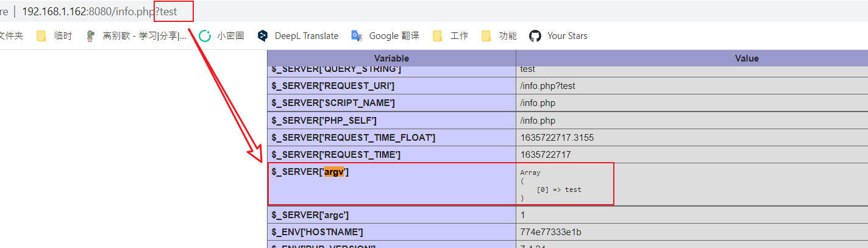Click the Google 翻译 bookmark icon
This screenshot has height=248, width=868.
point(357,36)
